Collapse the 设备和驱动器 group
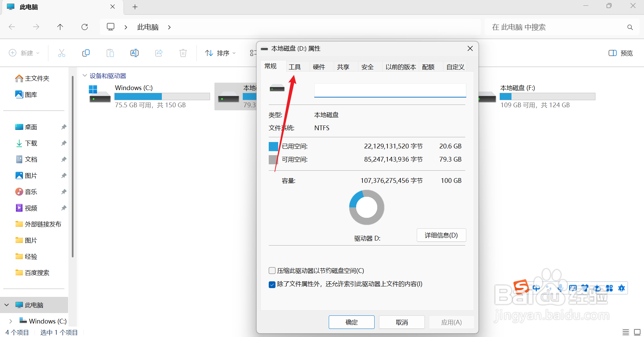 tap(84, 76)
